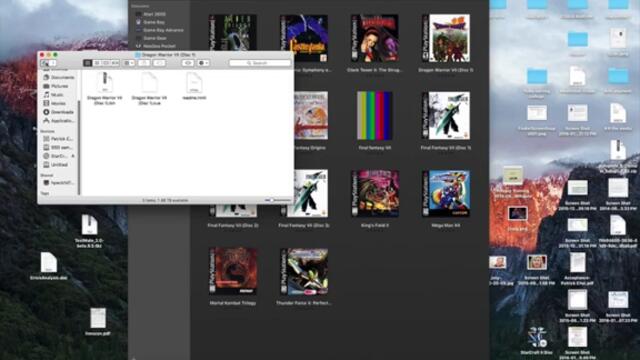This screenshot has height=360, width=640.
Task: Select the color-bars Final Fantasy VII game
Action: (x=375, y=116)
